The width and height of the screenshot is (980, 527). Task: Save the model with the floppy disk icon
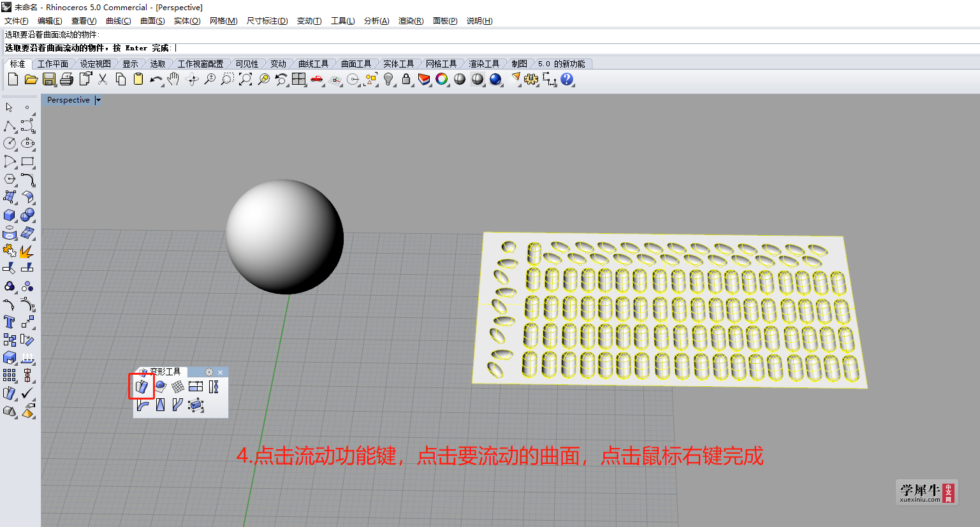(x=49, y=79)
